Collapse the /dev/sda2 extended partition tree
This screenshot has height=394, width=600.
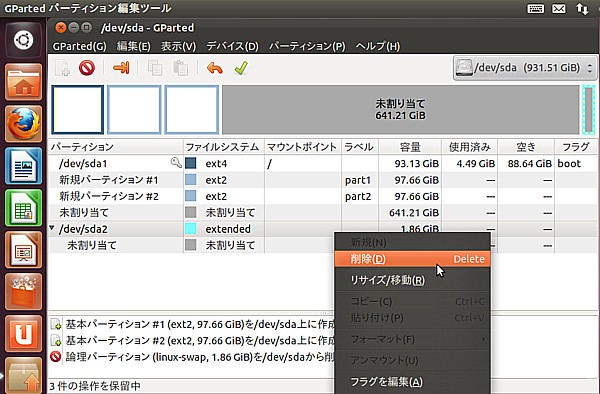(52, 228)
